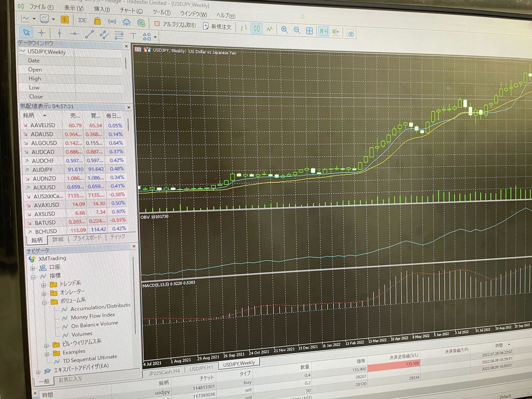This screenshot has width=532, height=399.
Task: Select the vertical line drawing tool
Action: tap(59, 33)
